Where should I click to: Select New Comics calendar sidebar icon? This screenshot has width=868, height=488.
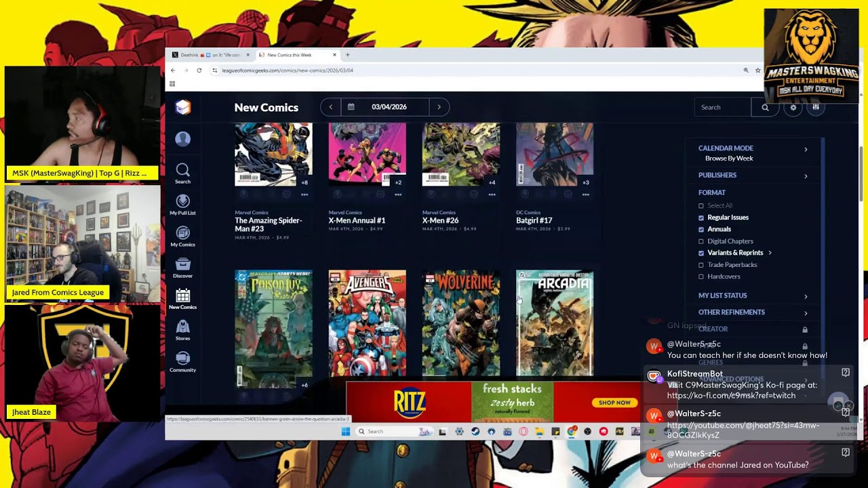[x=183, y=299]
